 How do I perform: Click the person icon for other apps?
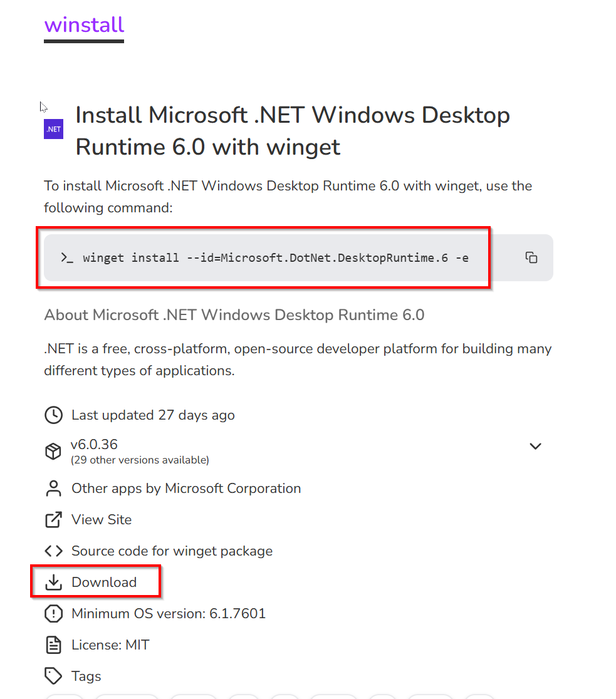click(53, 488)
